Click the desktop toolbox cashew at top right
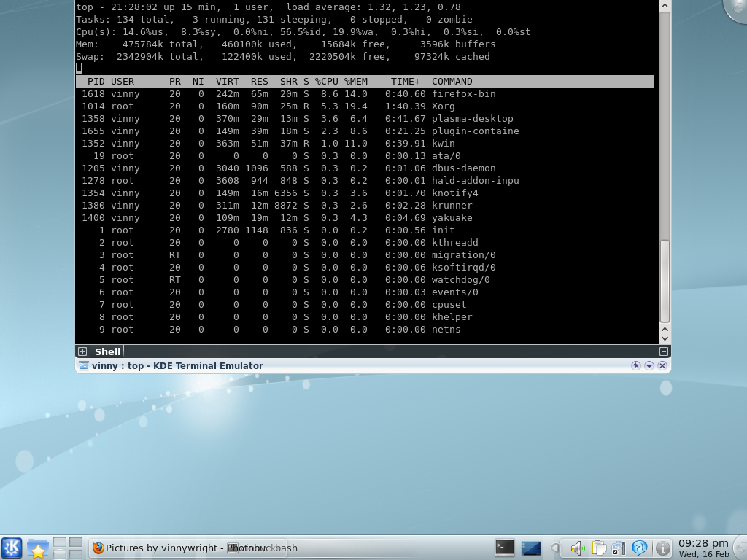 pos(737,9)
